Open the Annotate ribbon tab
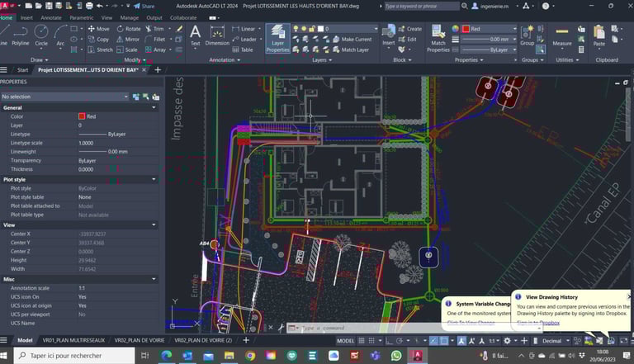 51,17
